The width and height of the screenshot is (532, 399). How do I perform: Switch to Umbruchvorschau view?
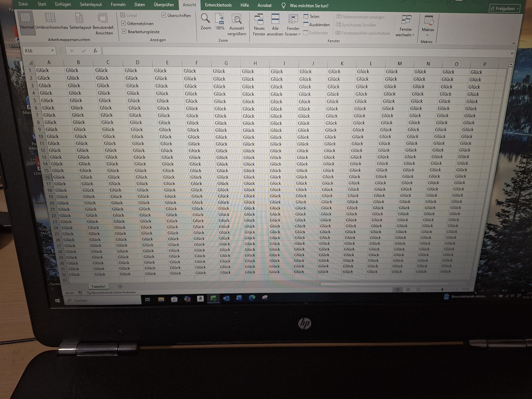[51, 18]
